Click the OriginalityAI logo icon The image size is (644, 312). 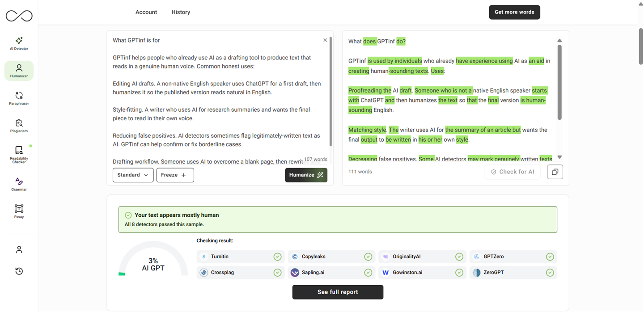click(x=386, y=257)
